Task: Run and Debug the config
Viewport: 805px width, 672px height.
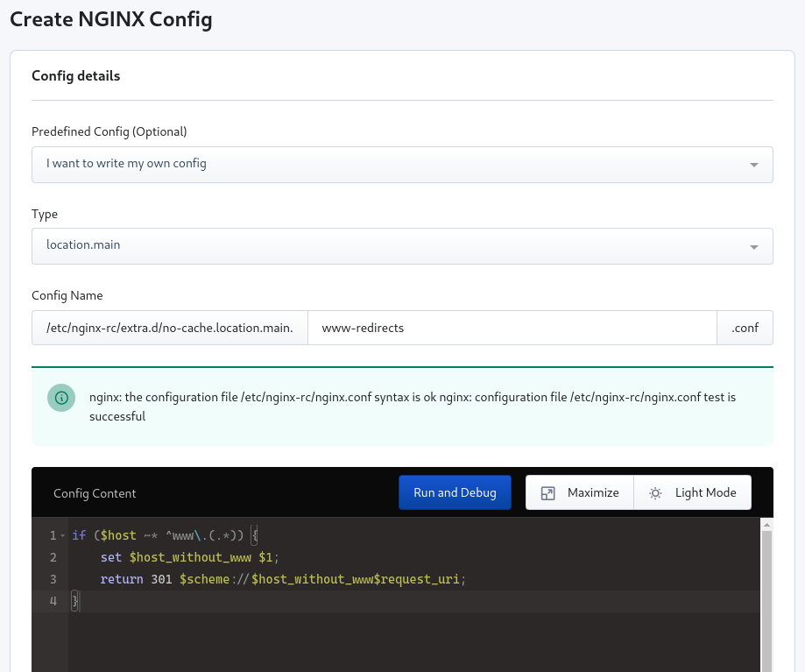Action: (455, 492)
